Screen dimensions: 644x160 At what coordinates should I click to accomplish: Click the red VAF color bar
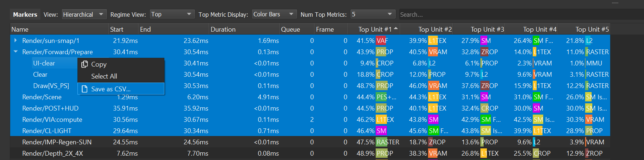click(382, 41)
